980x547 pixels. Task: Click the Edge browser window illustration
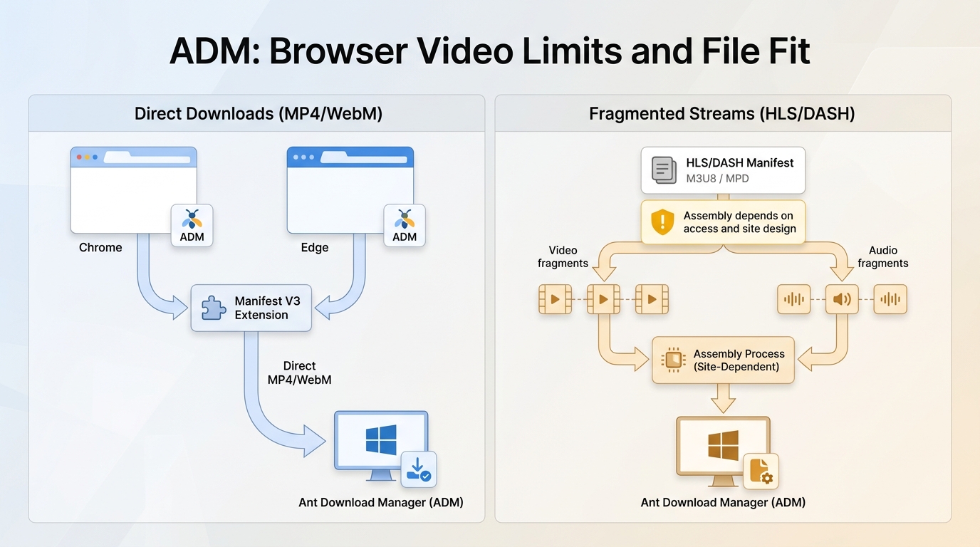[350, 190]
